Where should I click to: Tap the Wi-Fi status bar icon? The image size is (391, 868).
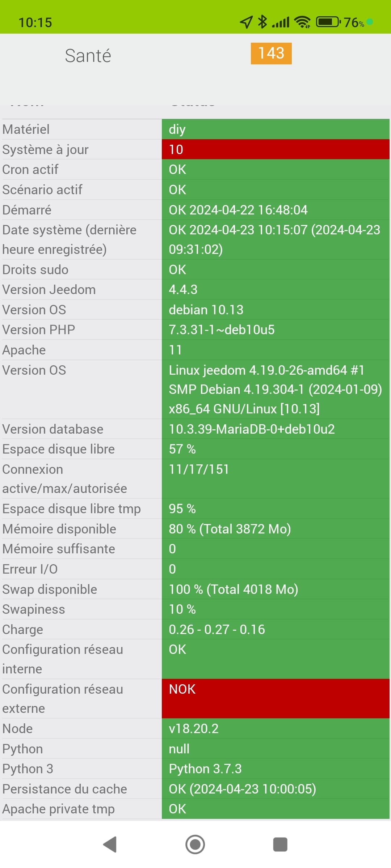[302, 22]
